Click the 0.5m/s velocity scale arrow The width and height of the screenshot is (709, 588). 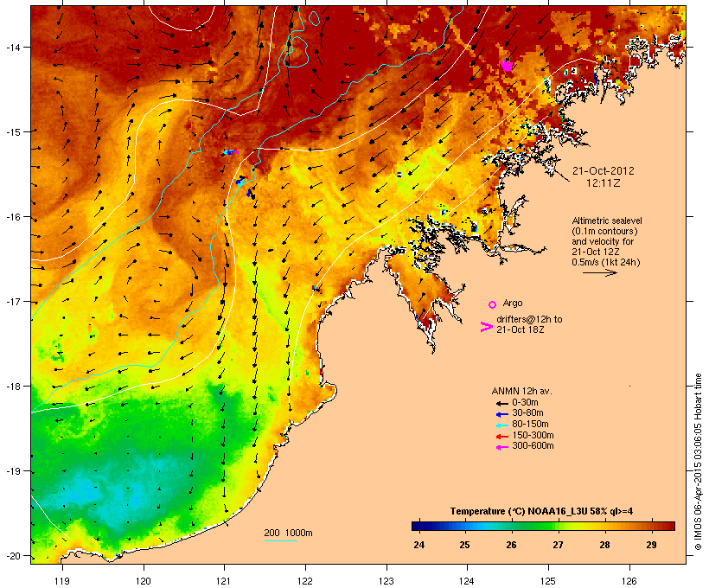pyautogui.click(x=599, y=272)
